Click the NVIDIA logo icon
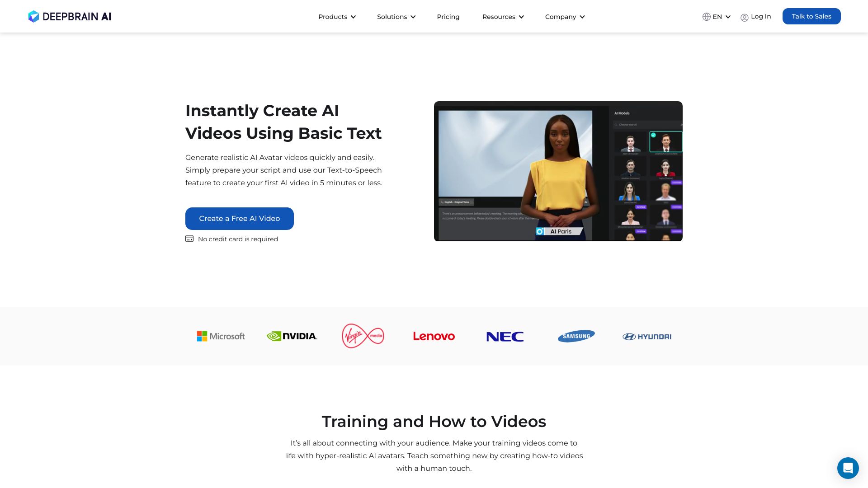Image resolution: width=868 pixels, height=488 pixels. 292,336
